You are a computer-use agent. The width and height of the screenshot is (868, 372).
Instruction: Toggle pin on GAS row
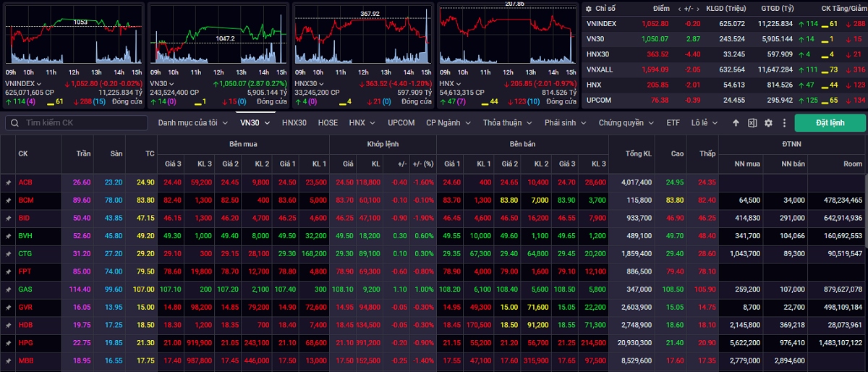(x=9, y=289)
